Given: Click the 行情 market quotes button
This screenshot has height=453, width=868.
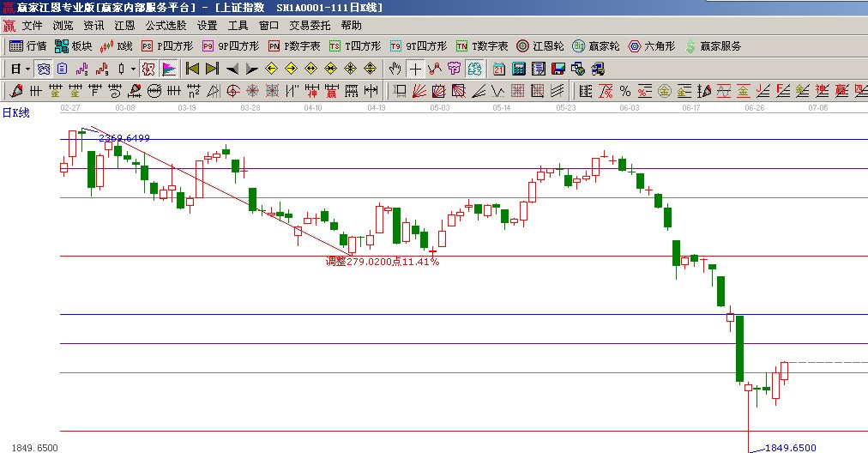Looking at the screenshot, I should pyautogui.click(x=28, y=46).
